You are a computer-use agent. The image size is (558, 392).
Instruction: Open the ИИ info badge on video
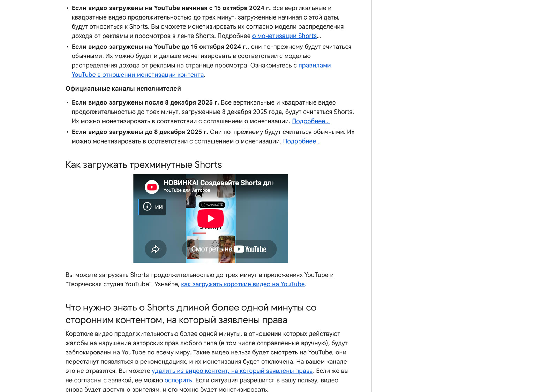click(x=152, y=207)
